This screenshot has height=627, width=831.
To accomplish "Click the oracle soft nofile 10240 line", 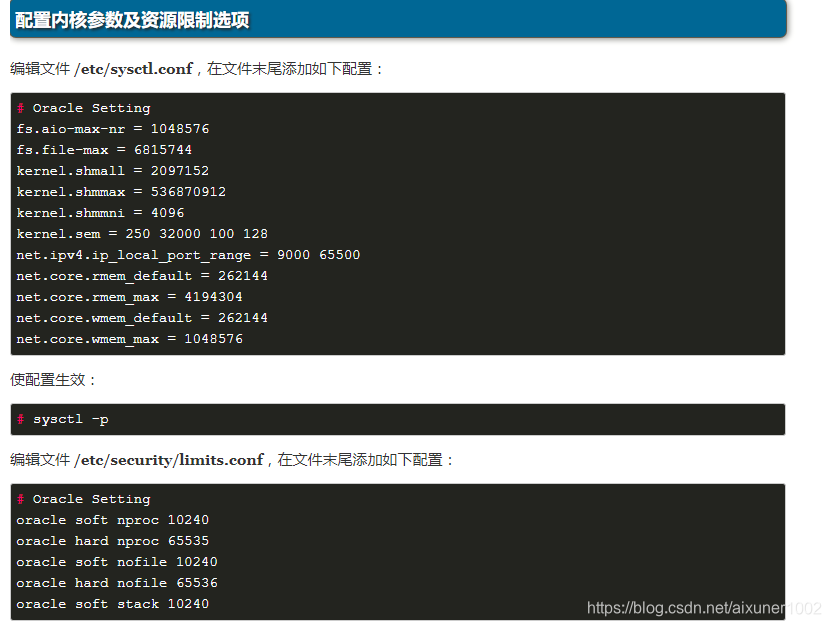I will click(x=117, y=562).
